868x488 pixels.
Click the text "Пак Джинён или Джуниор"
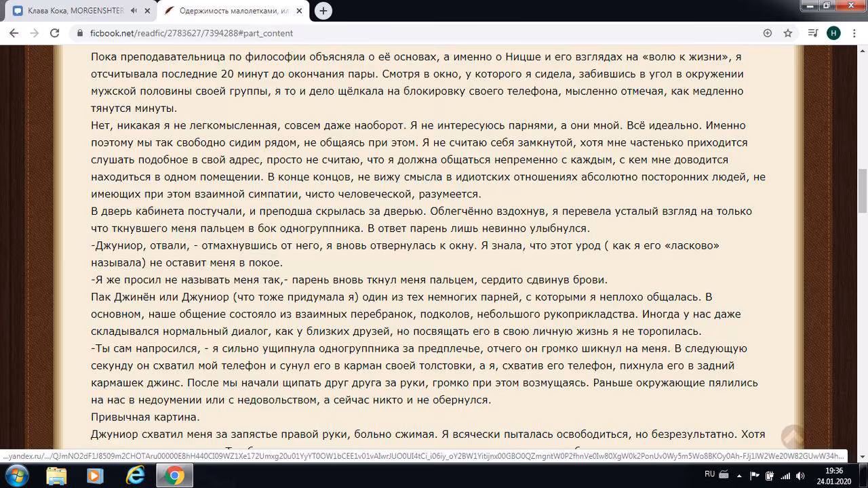point(159,297)
